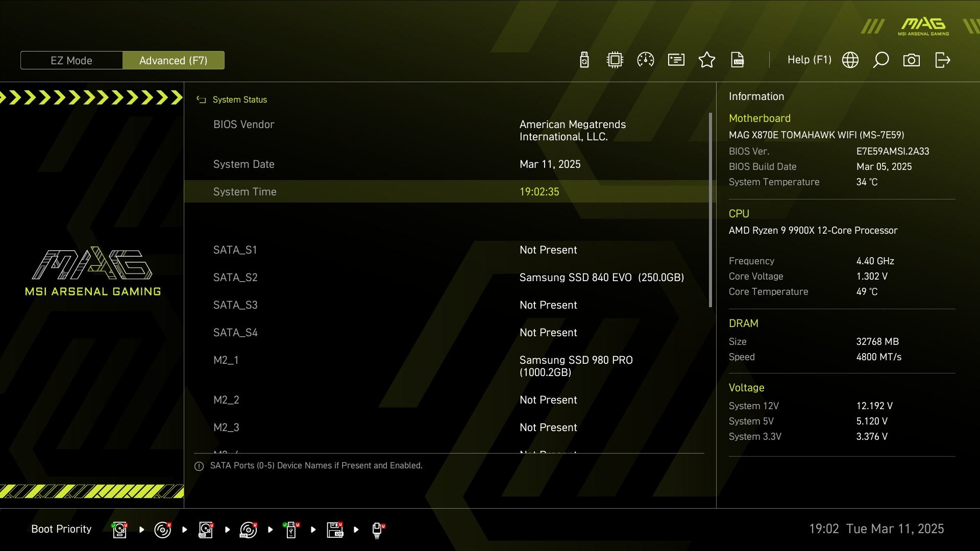Open the Favorites star icon
This screenshot has height=551, width=980.
707,60
